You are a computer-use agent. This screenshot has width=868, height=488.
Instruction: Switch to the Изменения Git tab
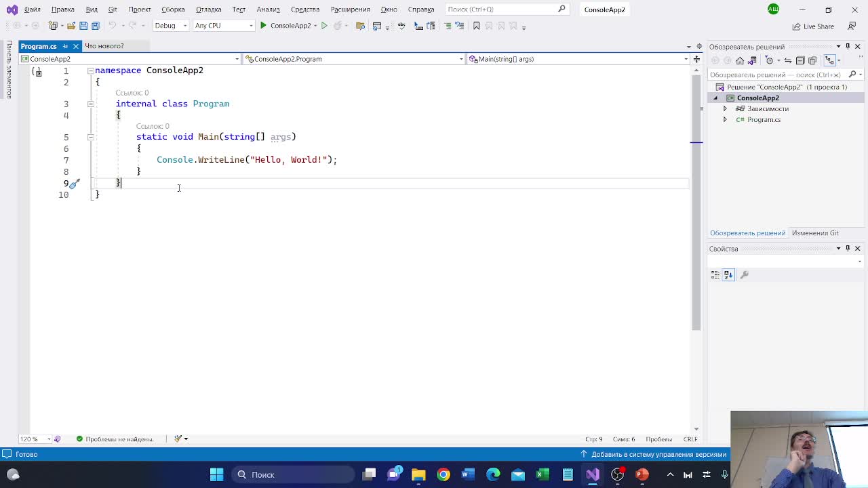point(815,233)
